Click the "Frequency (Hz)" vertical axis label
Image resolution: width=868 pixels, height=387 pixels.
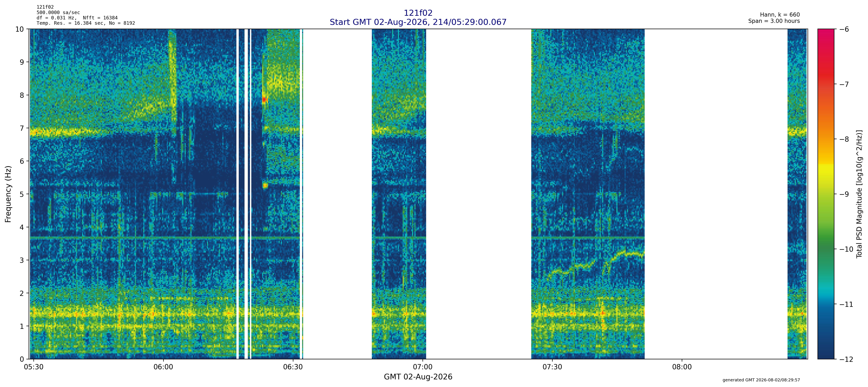(x=8, y=194)
